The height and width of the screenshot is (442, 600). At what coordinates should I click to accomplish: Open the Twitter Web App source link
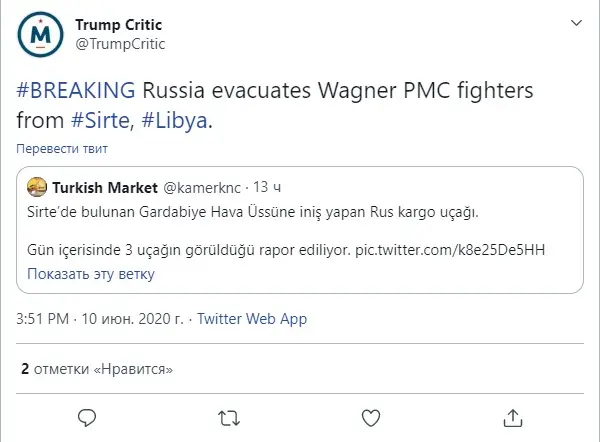click(x=252, y=319)
